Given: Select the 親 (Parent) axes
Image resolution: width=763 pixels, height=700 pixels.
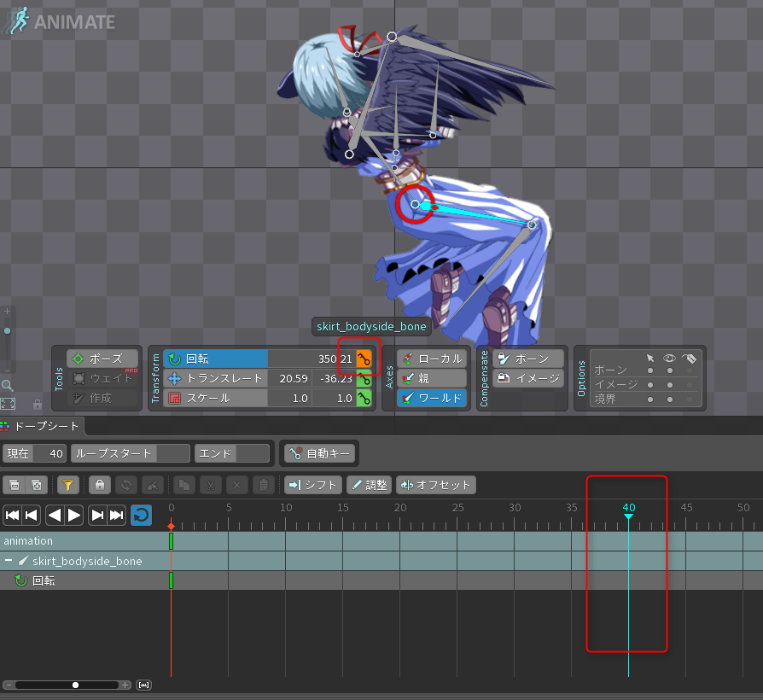Looking at the screenshot, I should (432, 378).
